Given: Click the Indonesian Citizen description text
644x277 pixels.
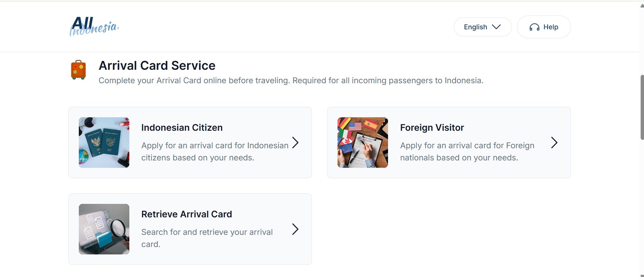Looking at the screenshot, I should [x=215, y=151].
